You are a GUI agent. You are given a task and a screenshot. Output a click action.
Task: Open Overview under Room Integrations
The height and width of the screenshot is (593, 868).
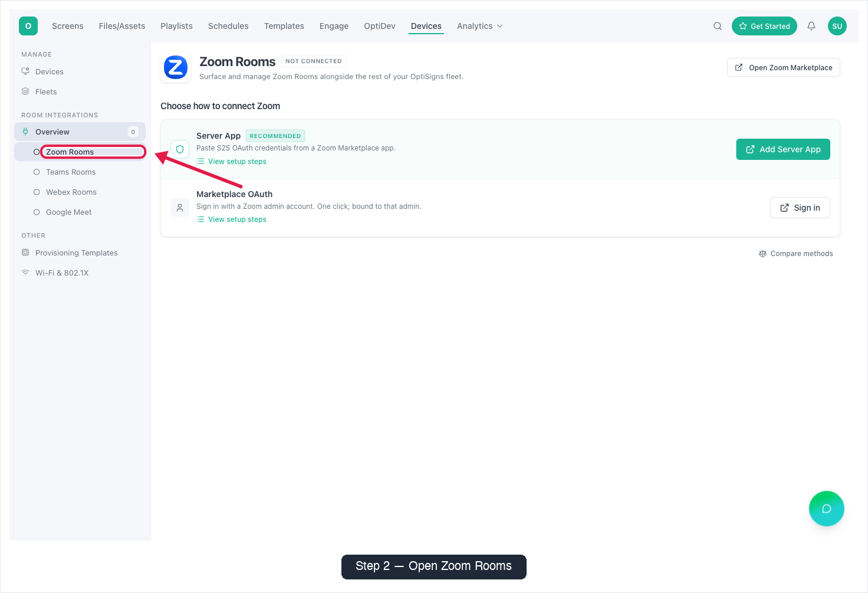pyautogui.click(x=80, y=132)
